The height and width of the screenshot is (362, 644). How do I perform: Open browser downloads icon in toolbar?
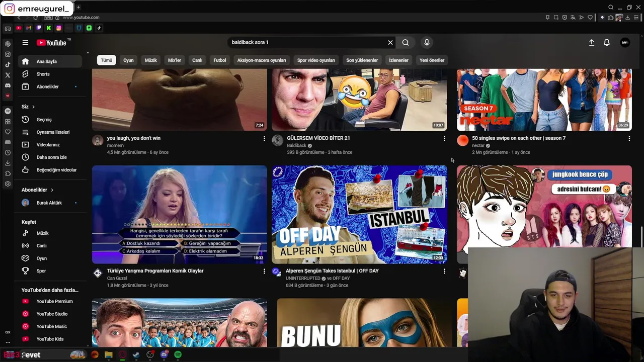[x=628, y=18]
